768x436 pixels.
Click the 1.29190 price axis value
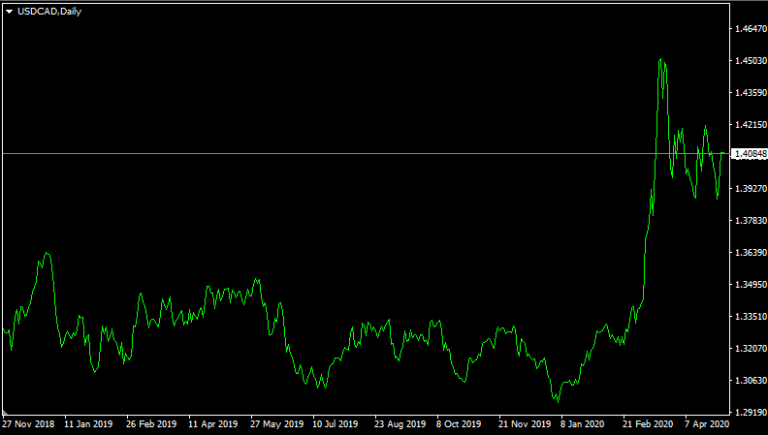point(748,412)
